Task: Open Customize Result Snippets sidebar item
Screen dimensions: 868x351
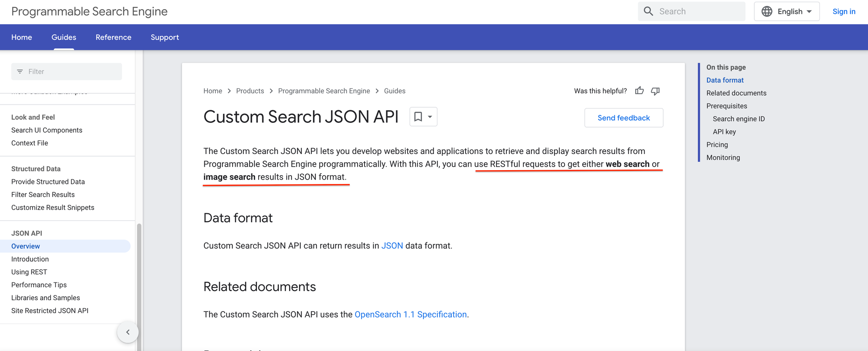Action: pos(53,207)
